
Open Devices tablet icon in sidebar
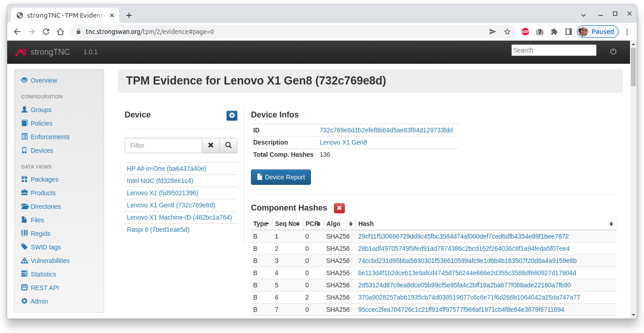[x=24, y=150]
